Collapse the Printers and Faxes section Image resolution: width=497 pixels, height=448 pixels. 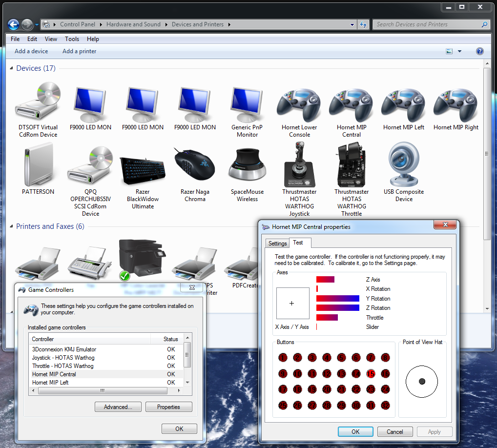[11, 226]
